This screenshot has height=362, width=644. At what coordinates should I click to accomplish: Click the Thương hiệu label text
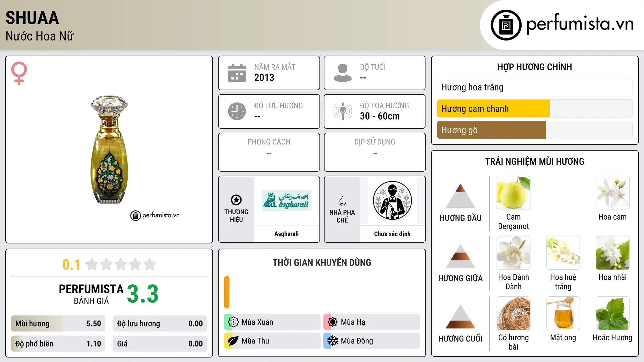coord(236,216)
